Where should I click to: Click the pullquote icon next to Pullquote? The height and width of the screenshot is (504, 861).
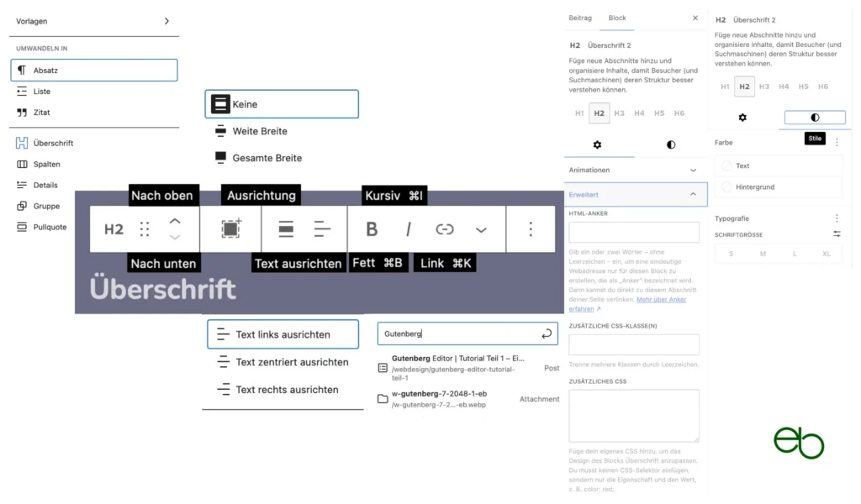coord(21,227)
